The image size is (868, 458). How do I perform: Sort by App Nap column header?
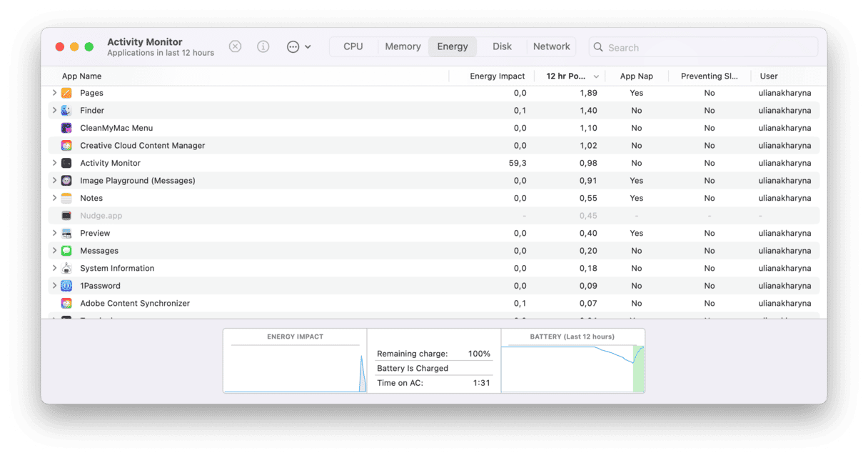click(x=636, y=76)
